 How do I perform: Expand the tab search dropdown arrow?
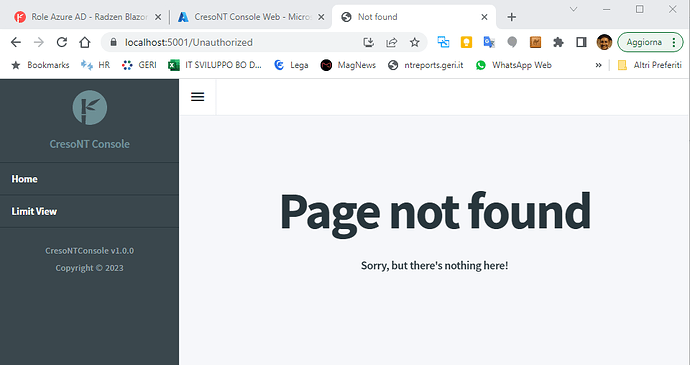[573, 9]
